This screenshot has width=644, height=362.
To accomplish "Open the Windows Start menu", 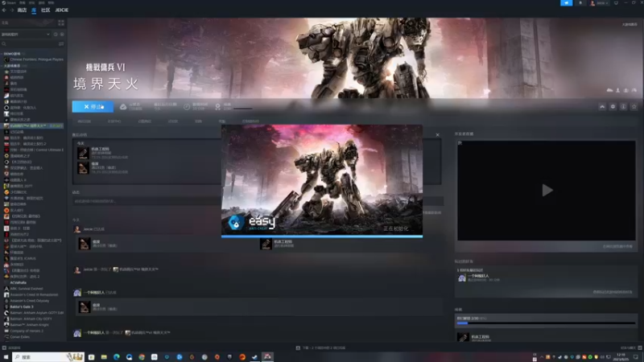I will [6, 357].
